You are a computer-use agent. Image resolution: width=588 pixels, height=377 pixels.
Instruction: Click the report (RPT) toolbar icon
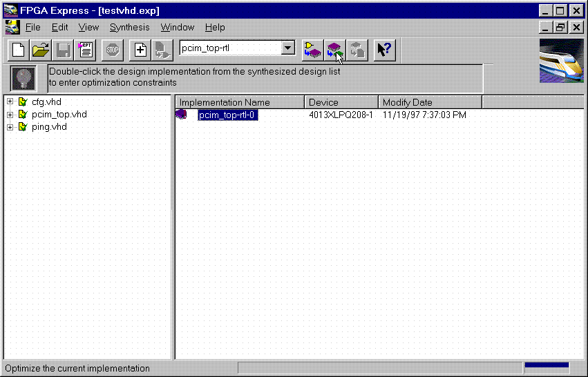click(x=86, y=50)
